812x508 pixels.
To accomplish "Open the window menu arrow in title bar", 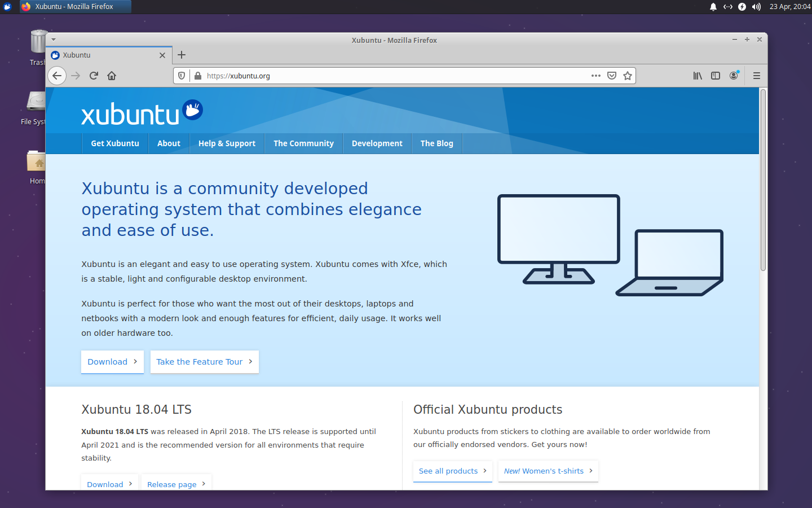I will pos(54,40).
